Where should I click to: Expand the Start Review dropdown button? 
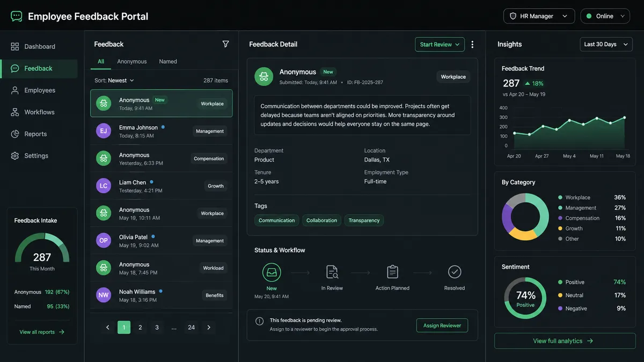click(440, 45)
